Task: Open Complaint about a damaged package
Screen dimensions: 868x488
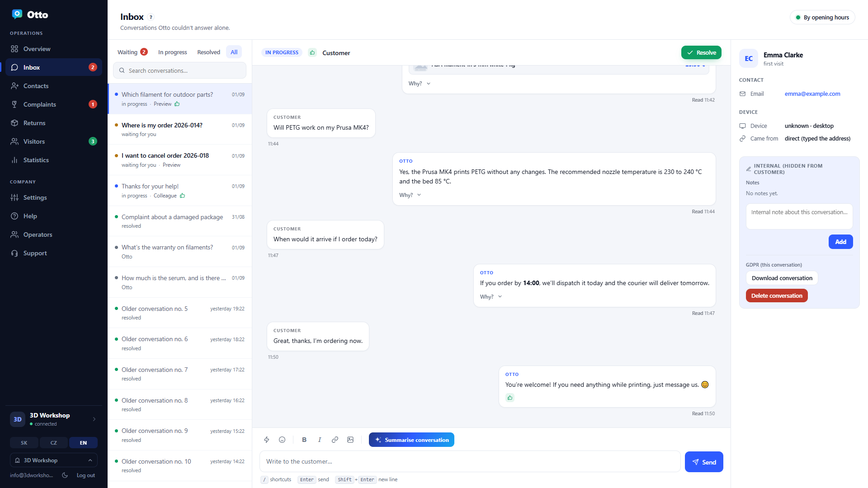Action: pyautogui.click(x=179, y=221)
